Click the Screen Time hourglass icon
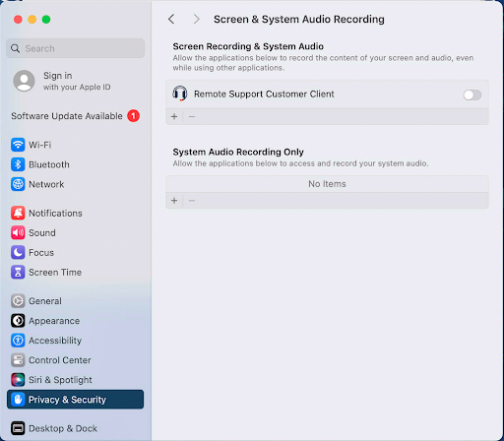504x441 pixels. (x=18, y=272)
